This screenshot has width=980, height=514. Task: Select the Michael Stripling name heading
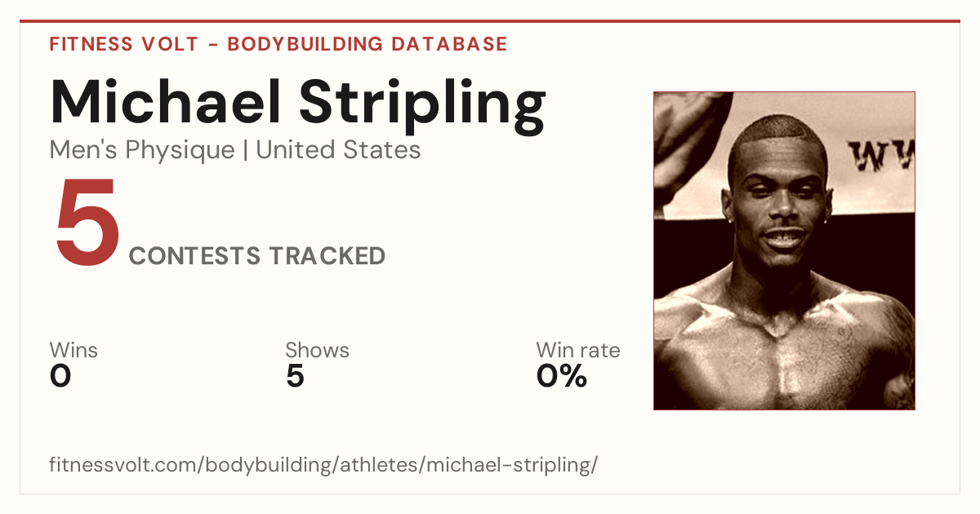pos(298,104)
